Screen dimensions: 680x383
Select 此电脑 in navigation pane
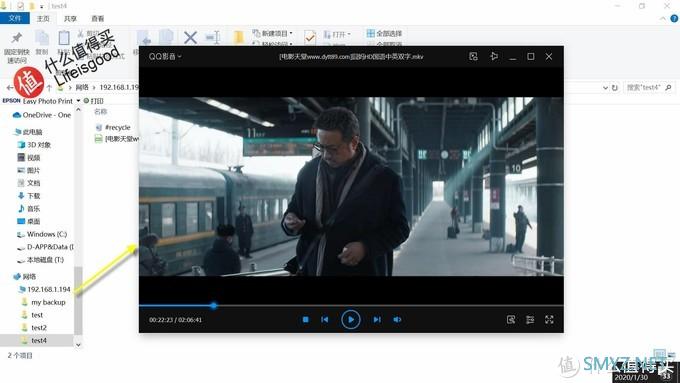(x=29, y=132)
